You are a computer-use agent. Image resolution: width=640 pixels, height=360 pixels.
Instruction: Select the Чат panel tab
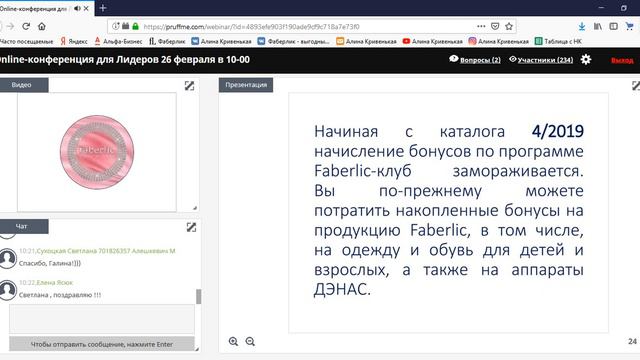point(24,226)
